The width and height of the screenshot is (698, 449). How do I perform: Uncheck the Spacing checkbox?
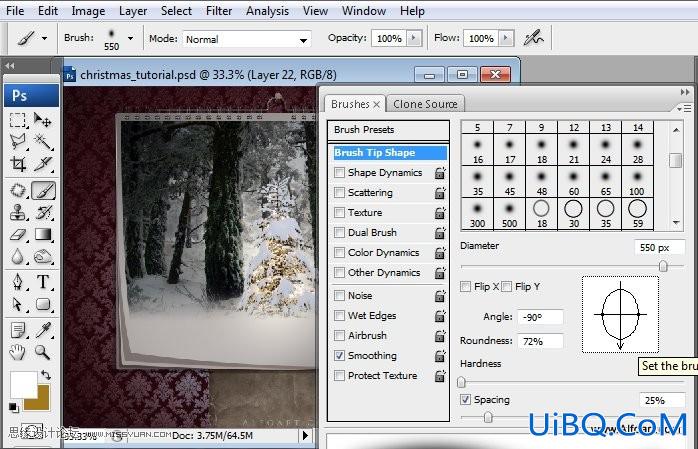(465, 400)
